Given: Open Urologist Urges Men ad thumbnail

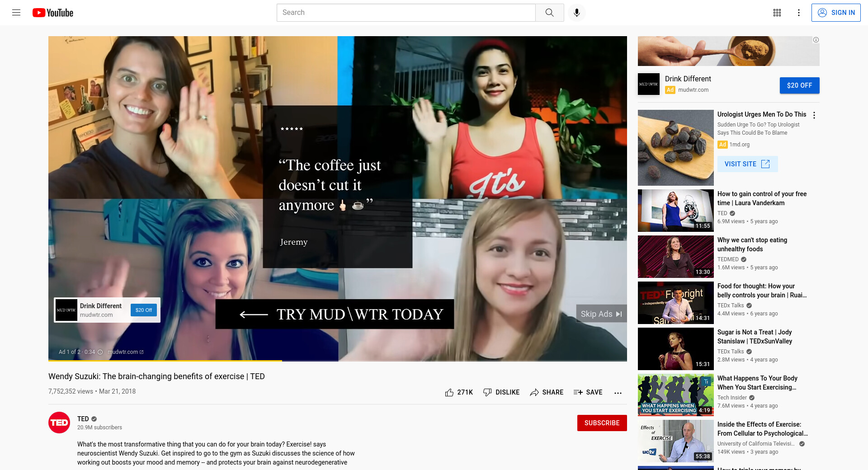Looking at the screenshot, I should click(675, 148).
